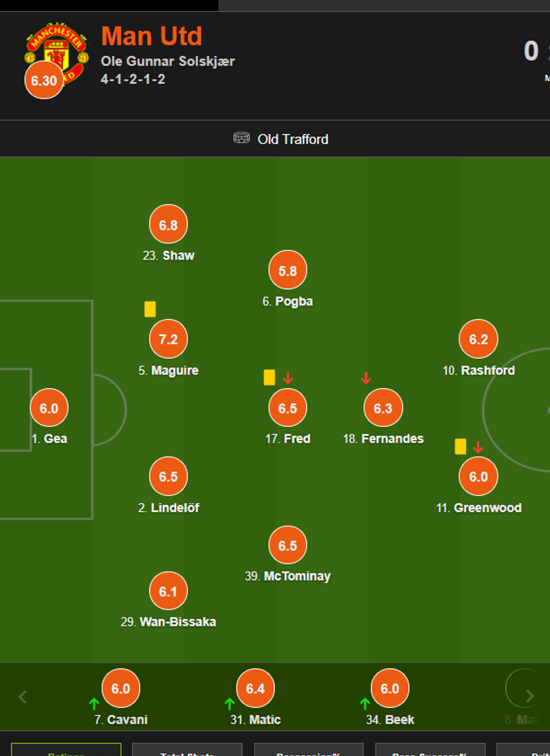Click Rashford's 6.2 rating circle
Viewport: 550px width, 756px height.
pyautogui.click(x=479, y=339)
